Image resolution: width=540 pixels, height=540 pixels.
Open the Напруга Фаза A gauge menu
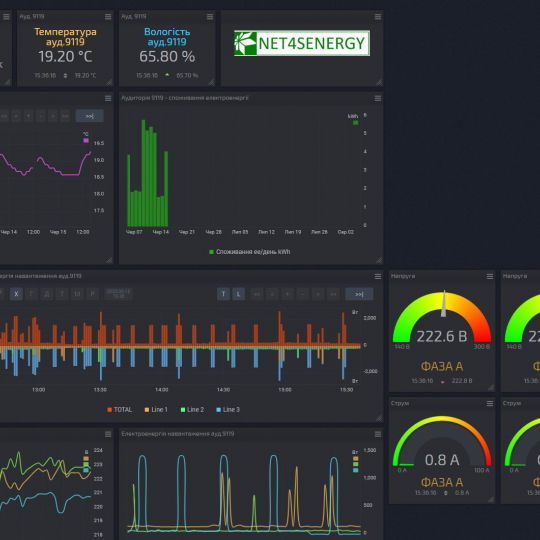point(490,277)
